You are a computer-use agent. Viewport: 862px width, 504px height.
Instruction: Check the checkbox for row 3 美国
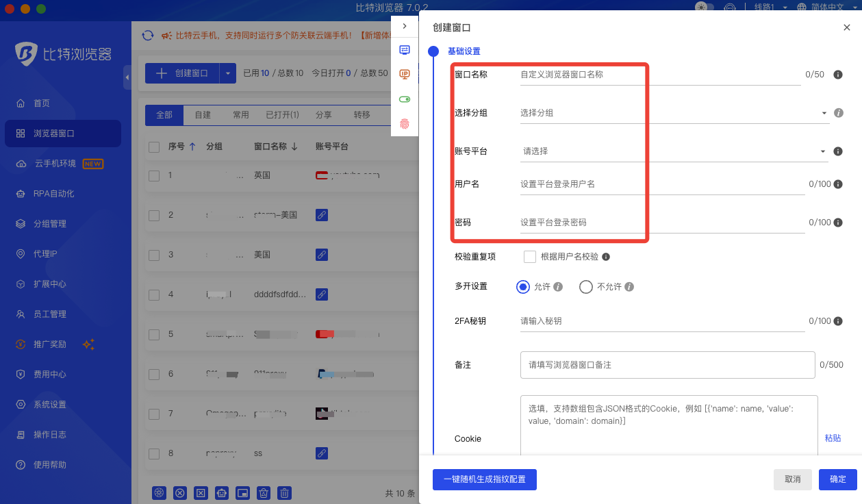tap(154, 255)
